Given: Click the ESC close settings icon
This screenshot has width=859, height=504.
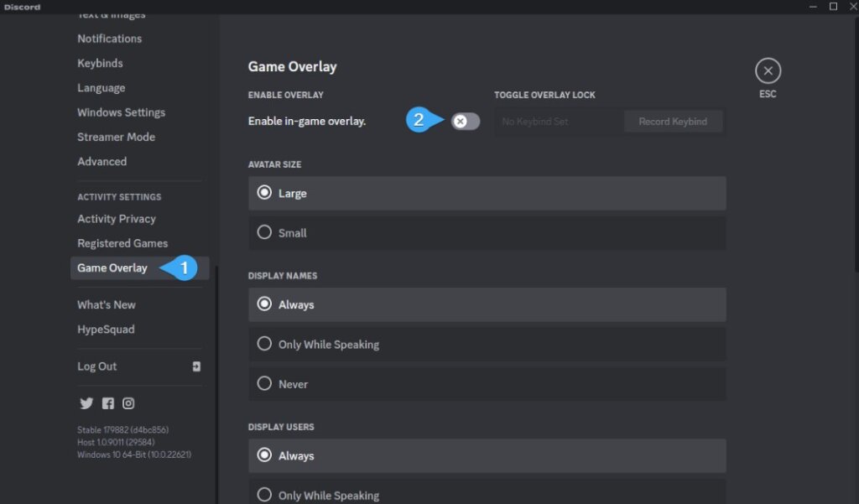Looking at the screenshot, I should coord(768,70).
